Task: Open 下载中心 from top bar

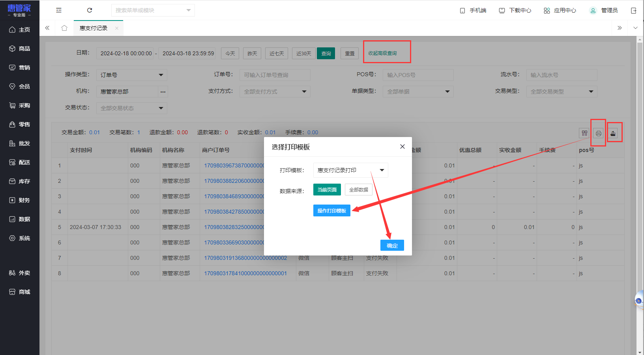Action: coord(515,10)
